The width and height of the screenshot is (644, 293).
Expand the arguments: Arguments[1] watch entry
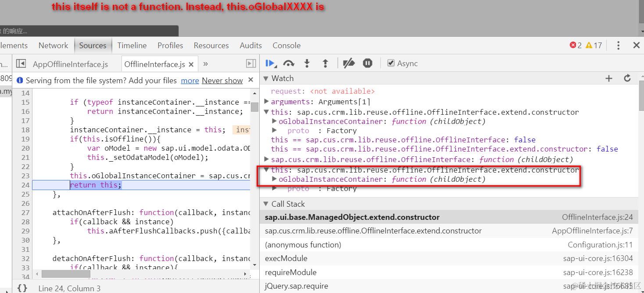click(267, 102)
